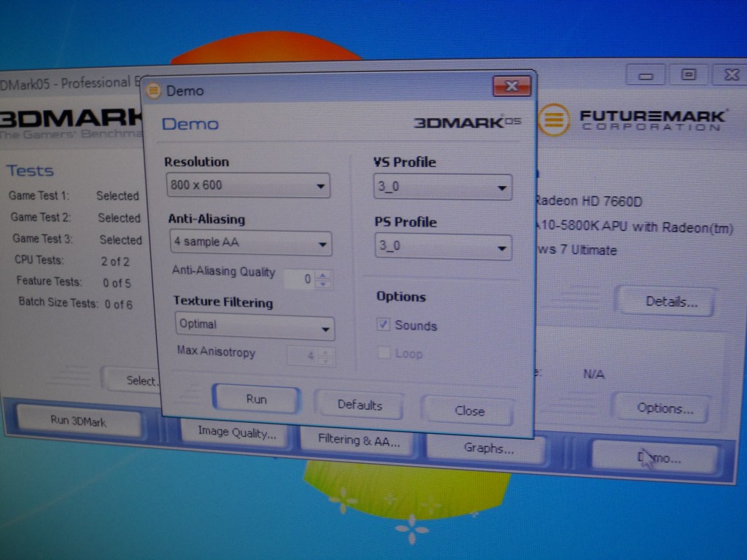
Task: Click the 'CPU Tests:' row label
Action: [39, 260]
